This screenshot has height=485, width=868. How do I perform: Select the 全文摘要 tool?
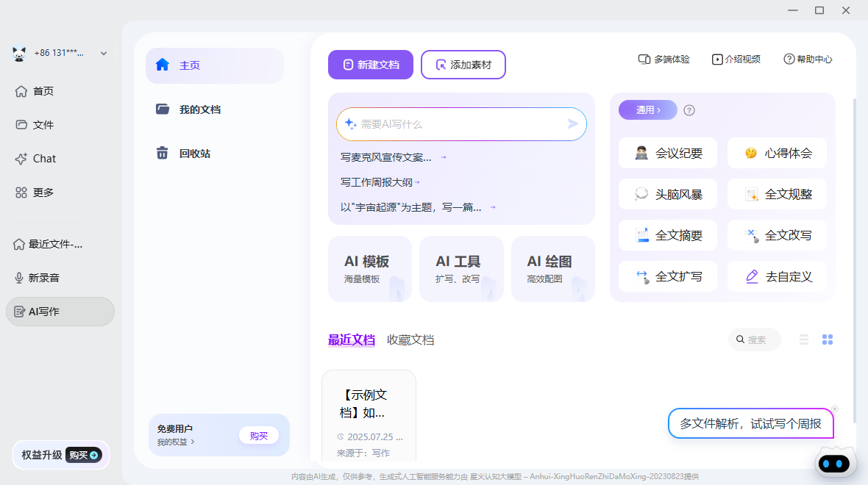[668, 235]
